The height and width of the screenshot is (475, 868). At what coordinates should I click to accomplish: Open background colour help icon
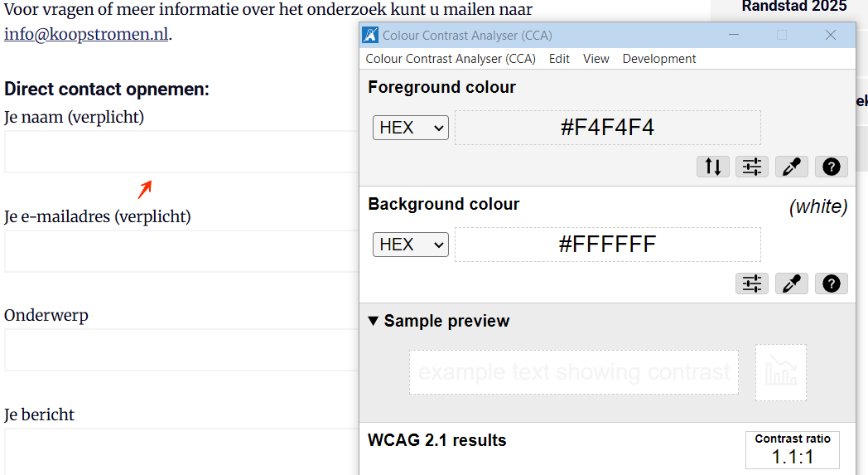(832, 284)
